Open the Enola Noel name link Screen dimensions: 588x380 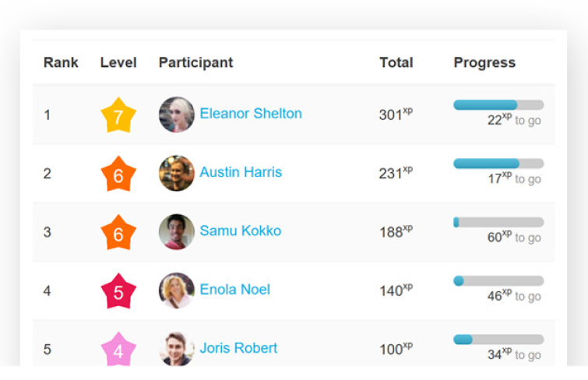tap(234, 290)
